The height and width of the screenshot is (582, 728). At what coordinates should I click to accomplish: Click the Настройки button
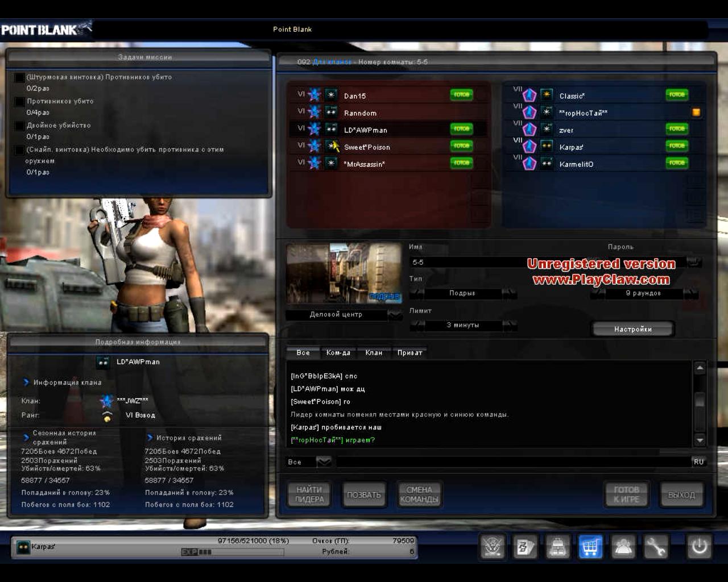[632, 329]
